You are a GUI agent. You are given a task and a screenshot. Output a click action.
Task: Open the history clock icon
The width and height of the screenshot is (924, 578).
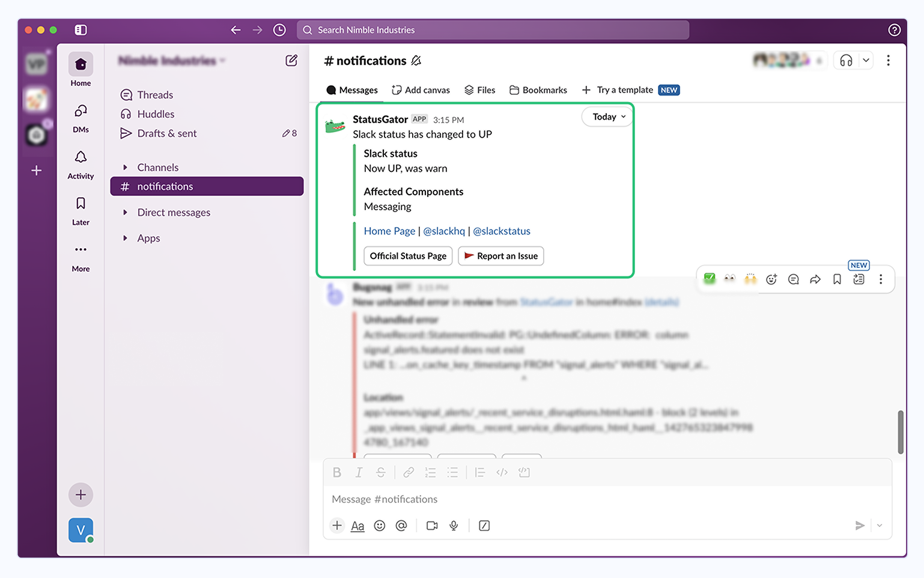279,30
